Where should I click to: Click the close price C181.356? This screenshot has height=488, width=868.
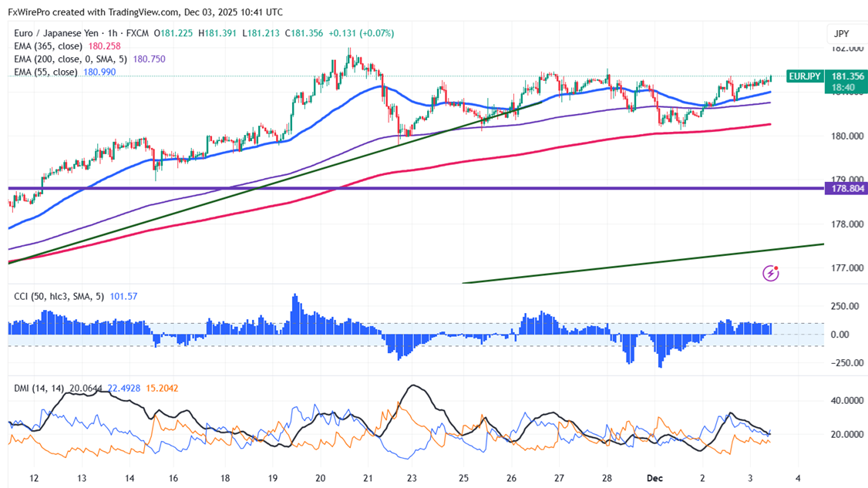(x=304, y=33)
